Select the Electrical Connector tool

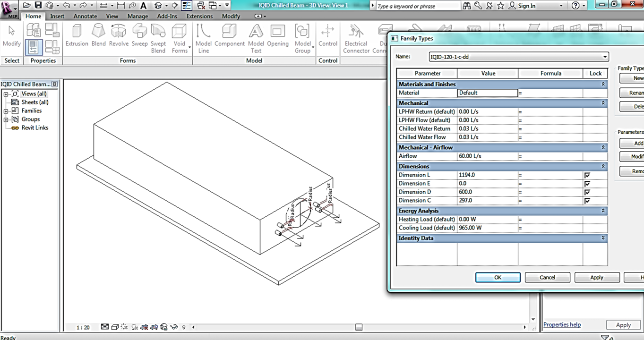pos(356,39)
